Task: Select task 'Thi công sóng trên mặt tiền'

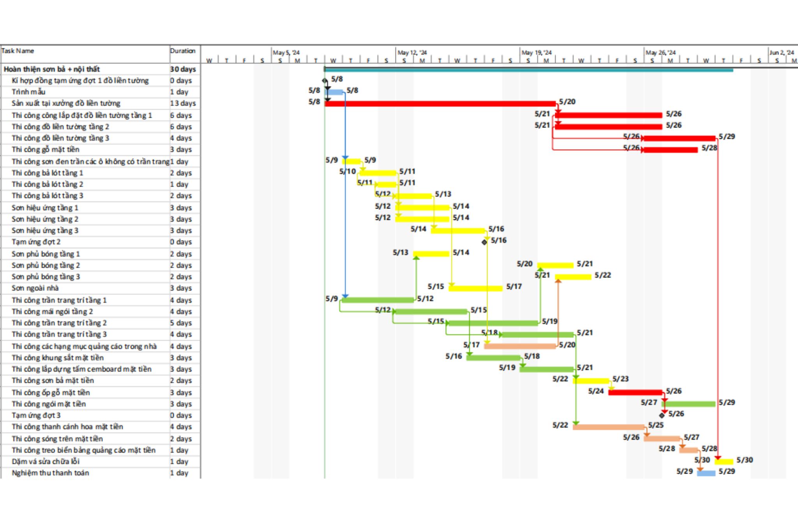Action: [57, 438]
